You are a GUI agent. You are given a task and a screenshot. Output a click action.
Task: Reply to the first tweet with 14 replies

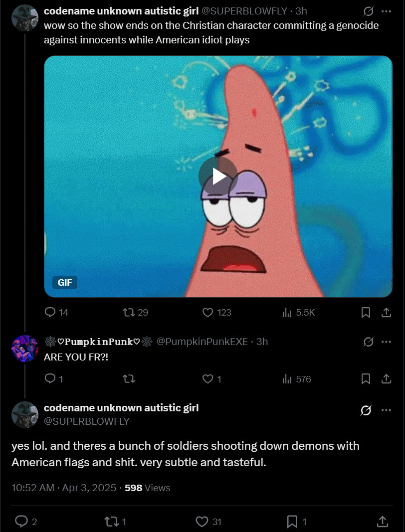point(50,312)
